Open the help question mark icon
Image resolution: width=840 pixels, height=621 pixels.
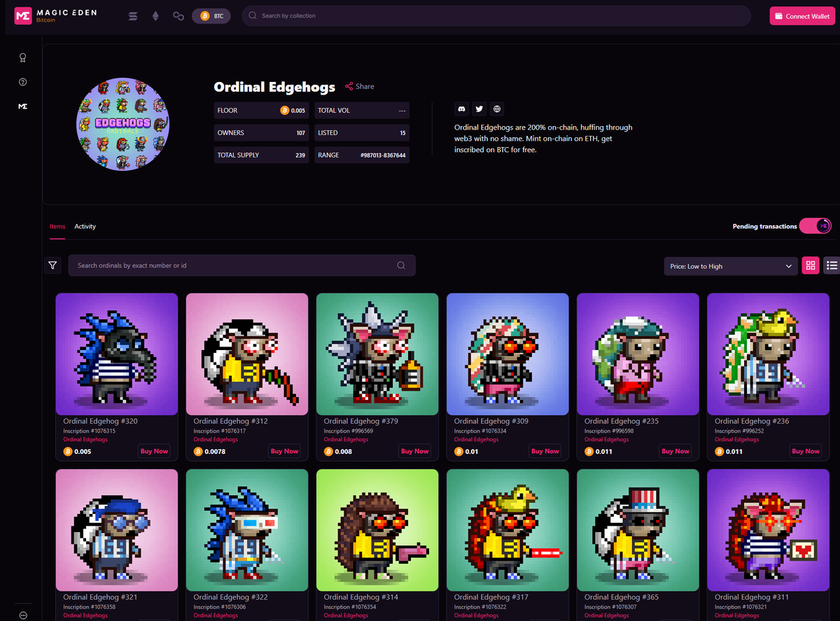point(22,82)
